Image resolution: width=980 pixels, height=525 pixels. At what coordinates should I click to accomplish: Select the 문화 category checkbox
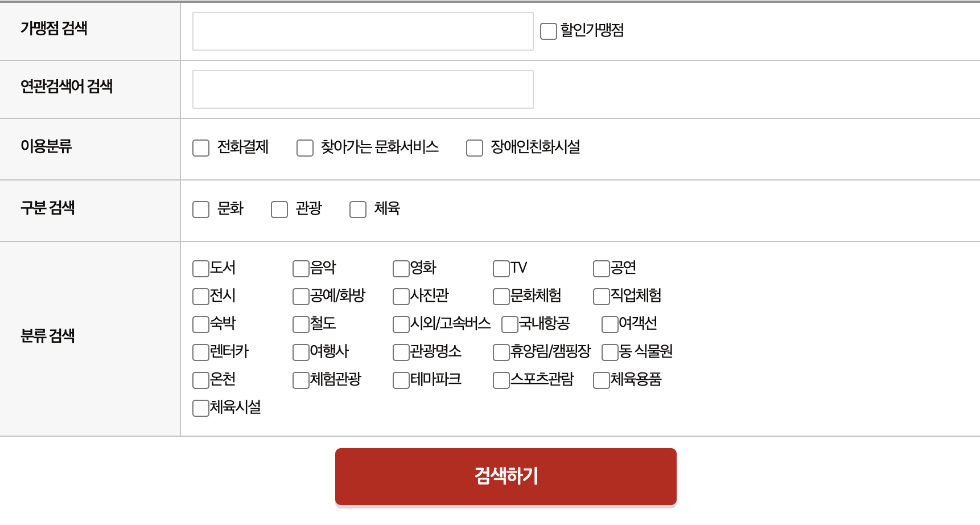click(x=200, y=210)
